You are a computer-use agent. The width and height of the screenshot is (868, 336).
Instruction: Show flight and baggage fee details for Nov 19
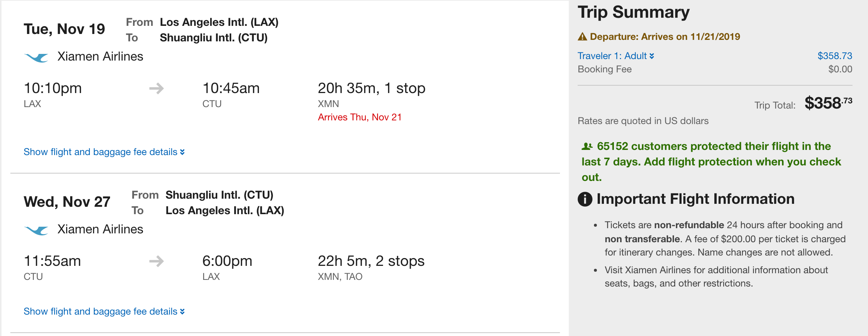(x=104, y=152)
